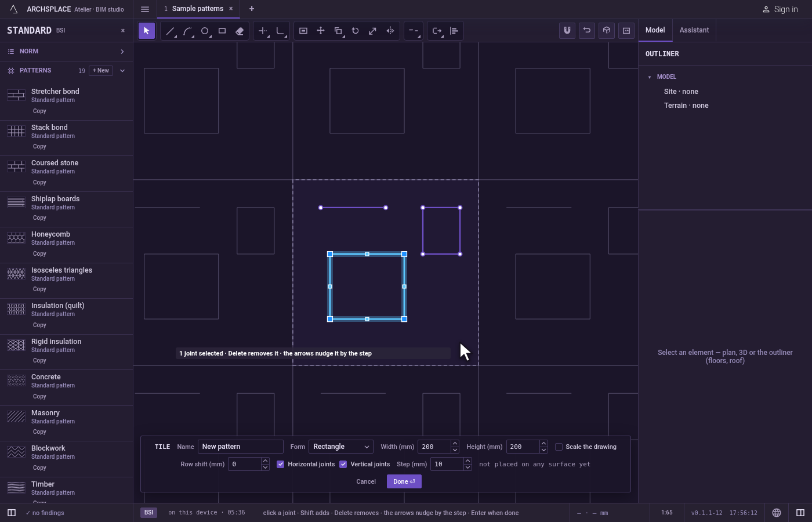Select the Model tab

click(655, 30)
